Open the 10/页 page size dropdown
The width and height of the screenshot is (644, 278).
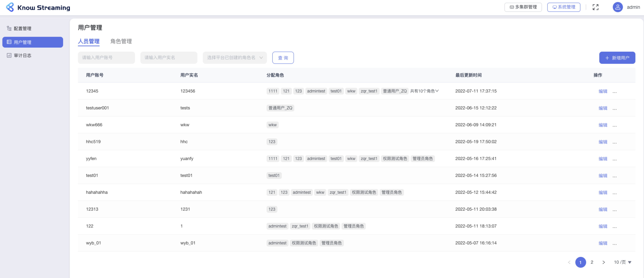(623, 262)
